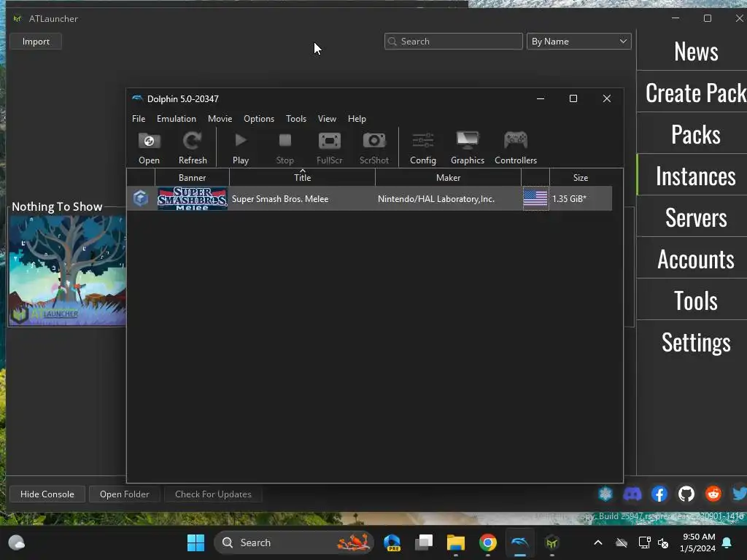Open the Tools menu in Dolphin
Screen dimensions: 747x560
(x=296, y=119)
